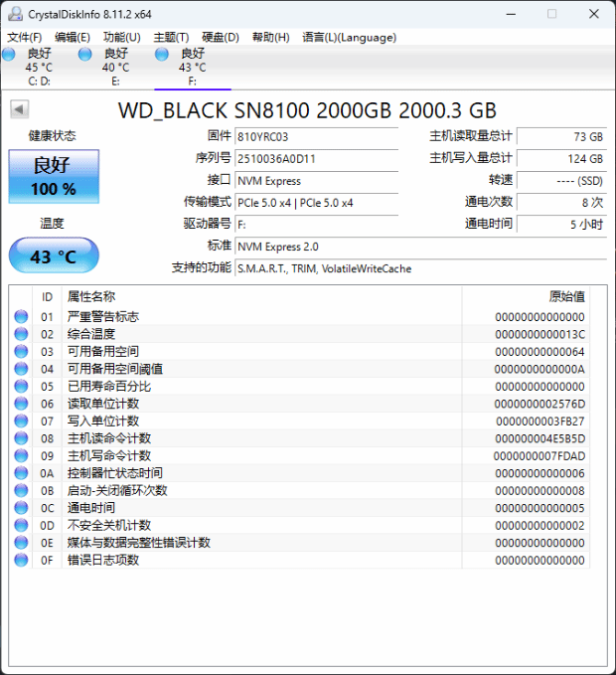This screenshot has height=675, width=616.
Task: Click status orb for attribute 06 读取单位计数
Action: pos(21,404)
